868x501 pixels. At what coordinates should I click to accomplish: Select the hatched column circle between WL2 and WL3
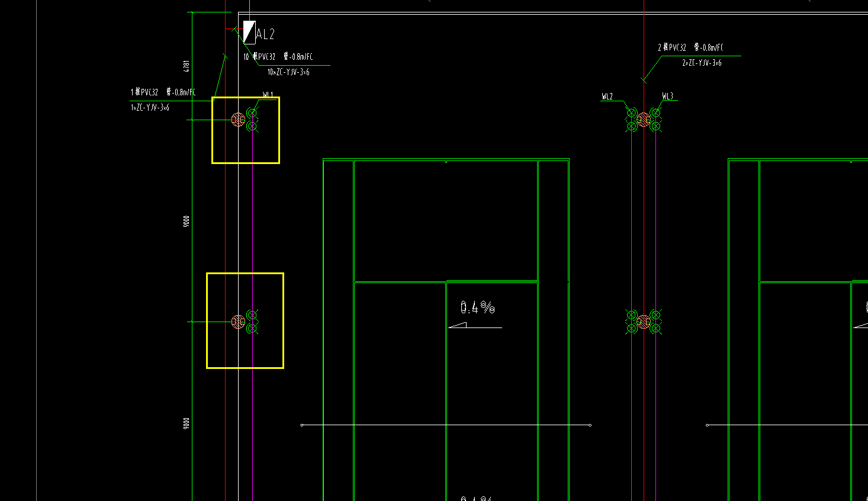click(644, 120)
